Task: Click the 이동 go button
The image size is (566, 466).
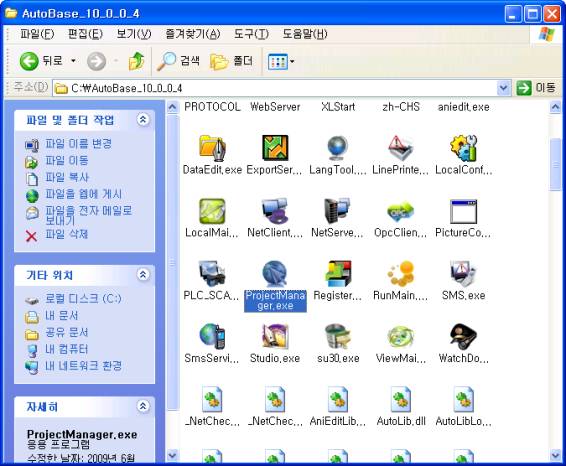Action: point(536,88)
